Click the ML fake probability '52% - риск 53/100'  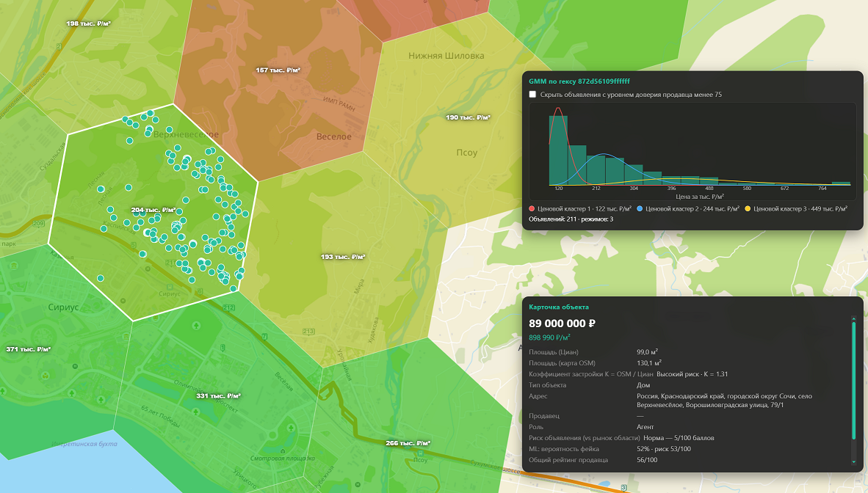click(x=664, y=449)
